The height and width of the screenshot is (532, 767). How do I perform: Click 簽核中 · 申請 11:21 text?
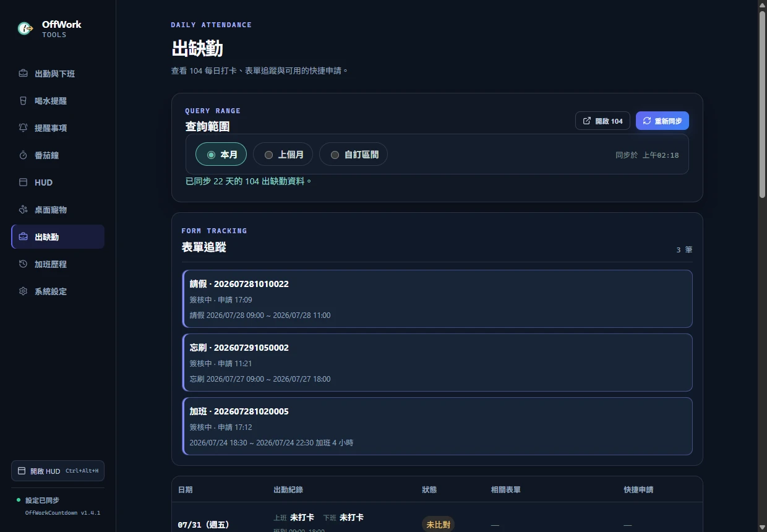click(221, 363)
